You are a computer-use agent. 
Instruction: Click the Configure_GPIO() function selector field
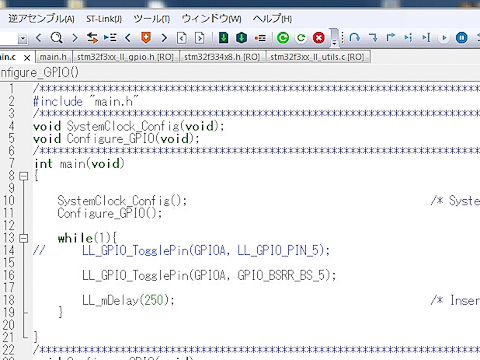click(x=39, y=72)
